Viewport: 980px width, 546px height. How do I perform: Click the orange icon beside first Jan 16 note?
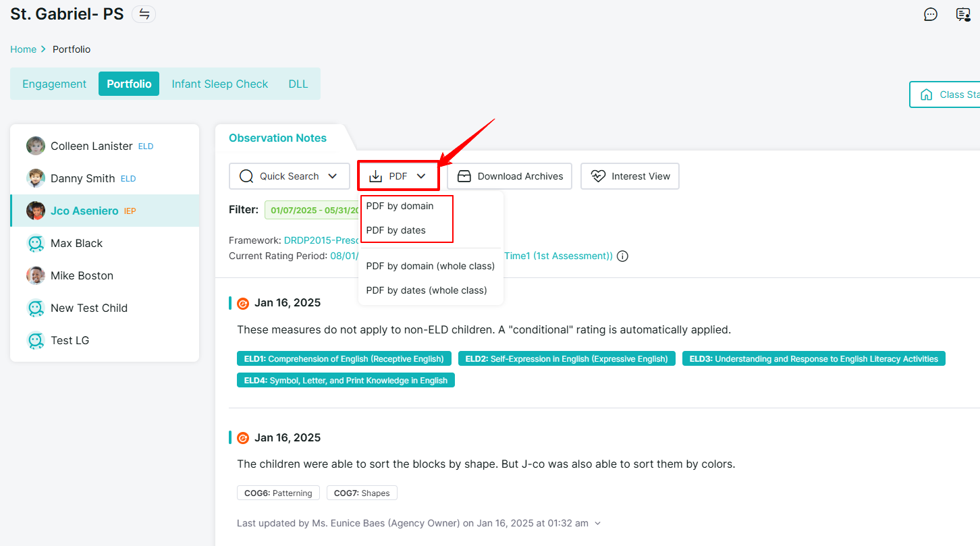[243, 303]
